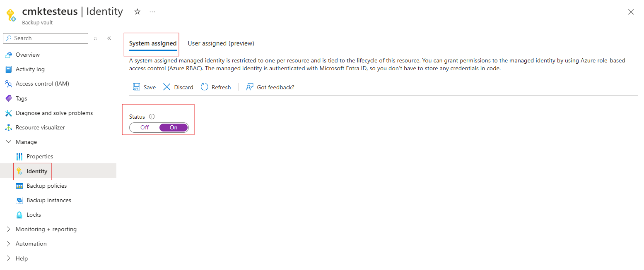
Task: Click the Help group label
Action: [x=22, y=258]
